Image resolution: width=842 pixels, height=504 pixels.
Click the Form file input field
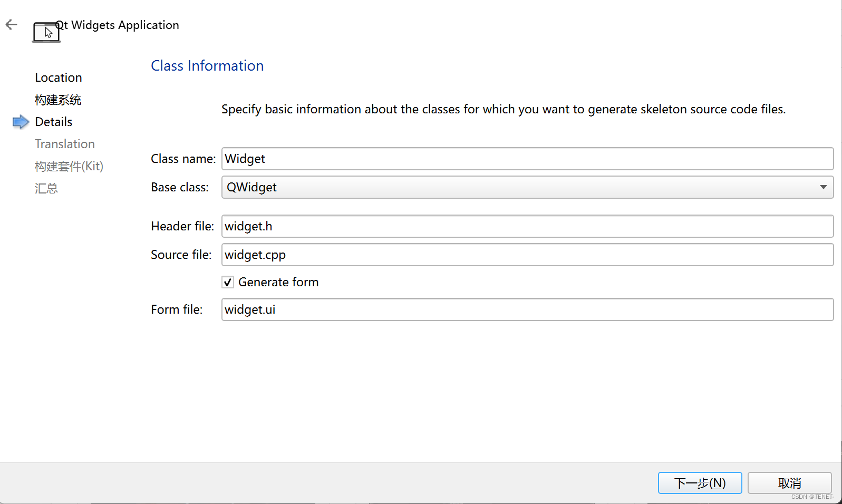[527, 309]
